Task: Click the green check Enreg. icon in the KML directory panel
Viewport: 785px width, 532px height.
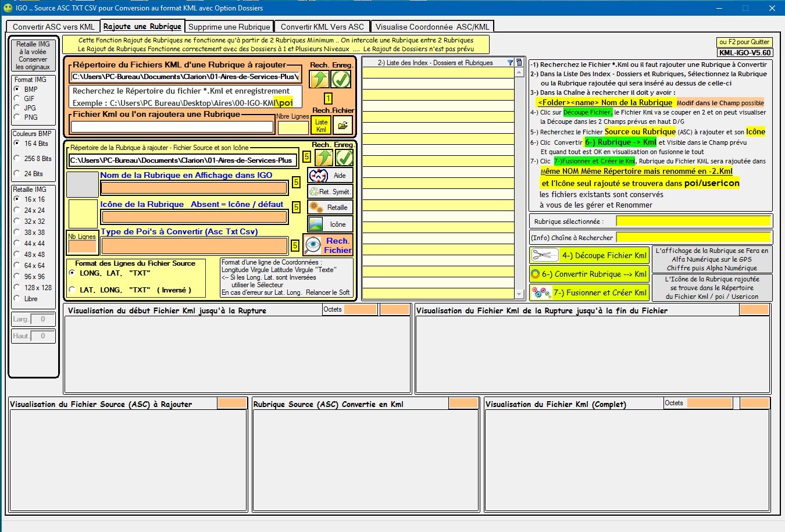Action: tap(341, 79)
